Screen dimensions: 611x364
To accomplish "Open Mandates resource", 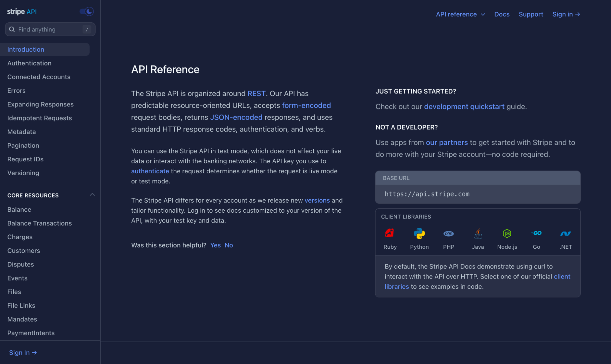I will coord(22,319).
